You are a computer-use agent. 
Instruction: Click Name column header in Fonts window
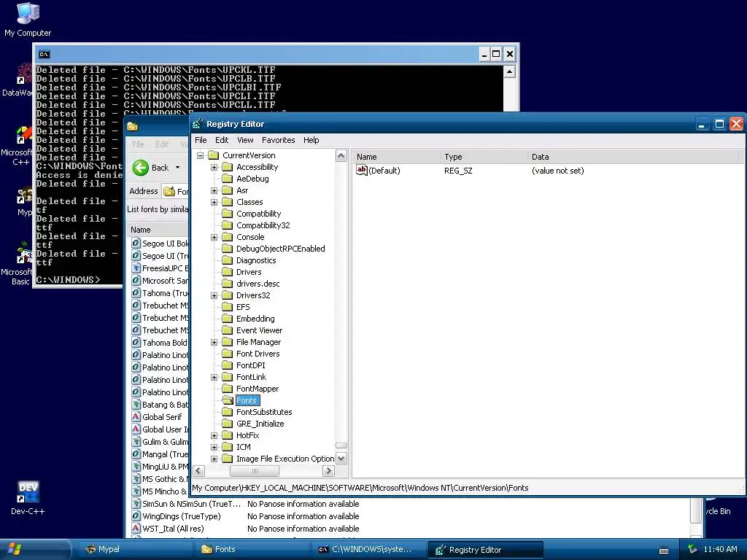click(x=158, y=230)
